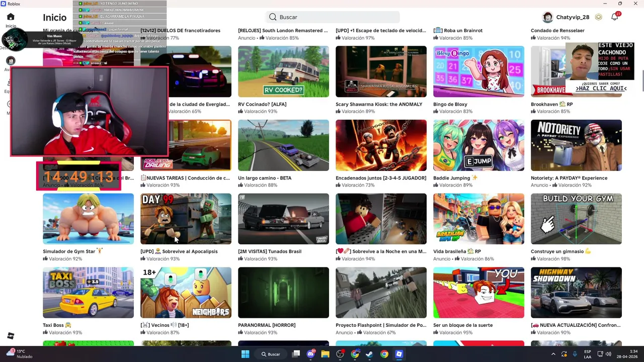Open the Tunados Brasil game thumbnail
The image size is (644, 362).
[x=283, y=219]
